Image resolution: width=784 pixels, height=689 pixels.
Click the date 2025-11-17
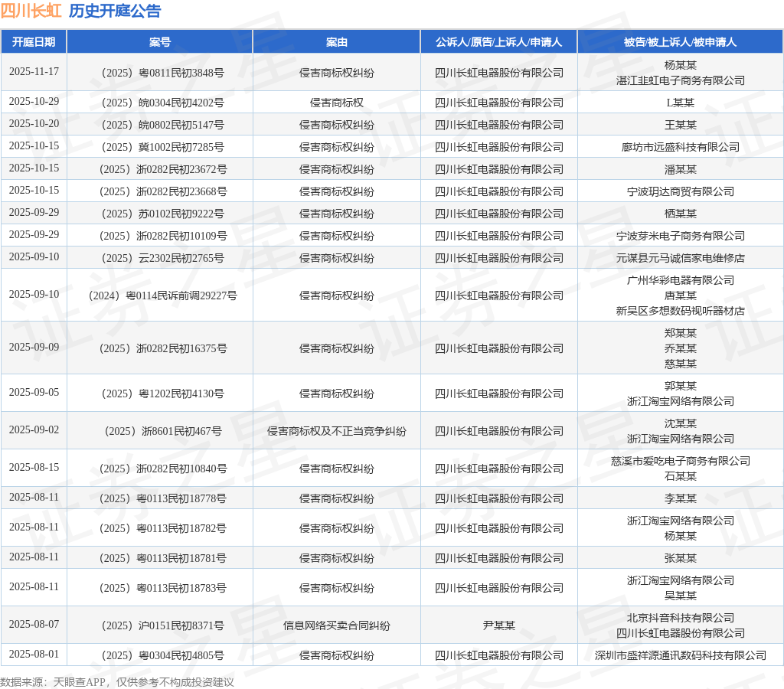tap(34, 71)
